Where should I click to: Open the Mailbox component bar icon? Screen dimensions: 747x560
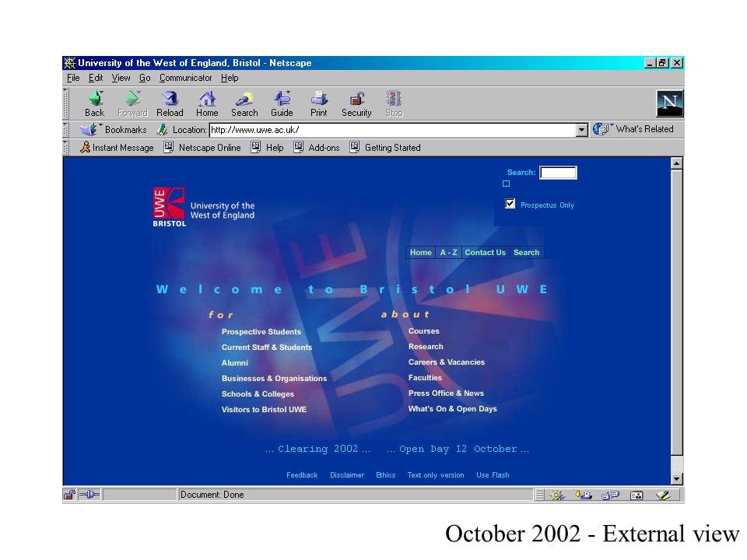click(x=583, y=495)
